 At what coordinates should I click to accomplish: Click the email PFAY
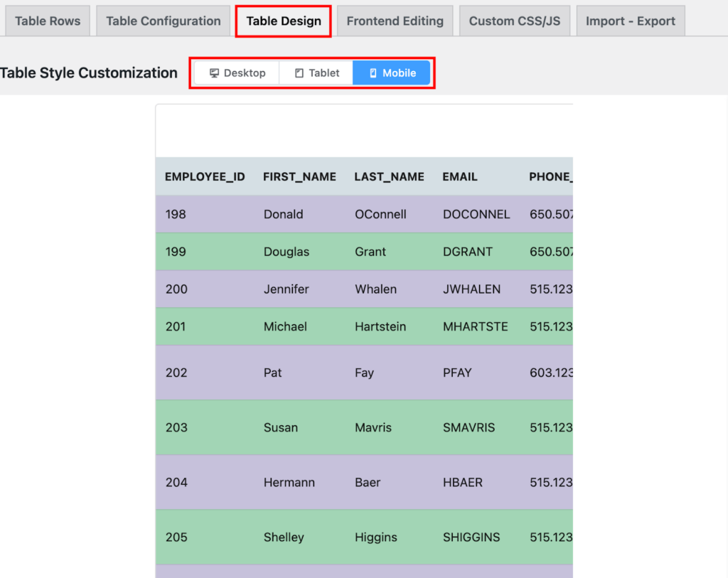[457, 373]
